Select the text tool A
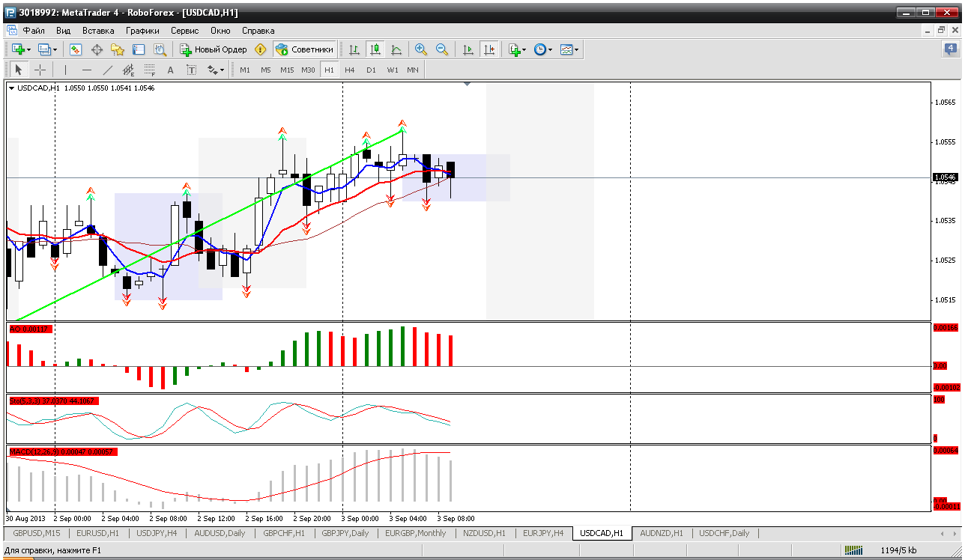 [170, 70]
